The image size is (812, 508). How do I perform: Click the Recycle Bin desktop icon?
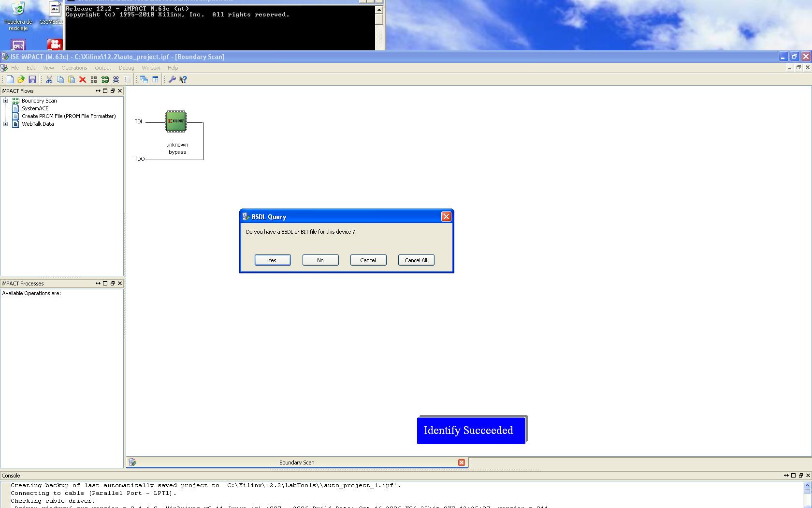point(18,9)
